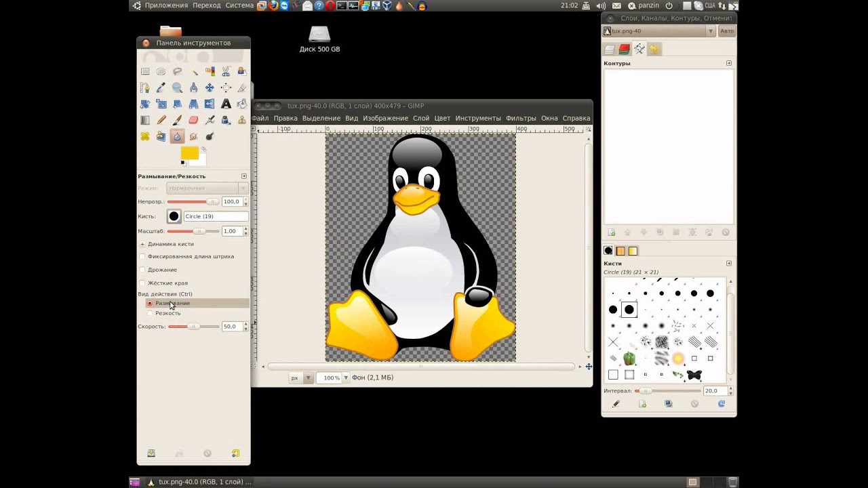The width and height of the screenshot is (868, 488).
Task: Switch to the Channels tab
Action: click(625, 49)
